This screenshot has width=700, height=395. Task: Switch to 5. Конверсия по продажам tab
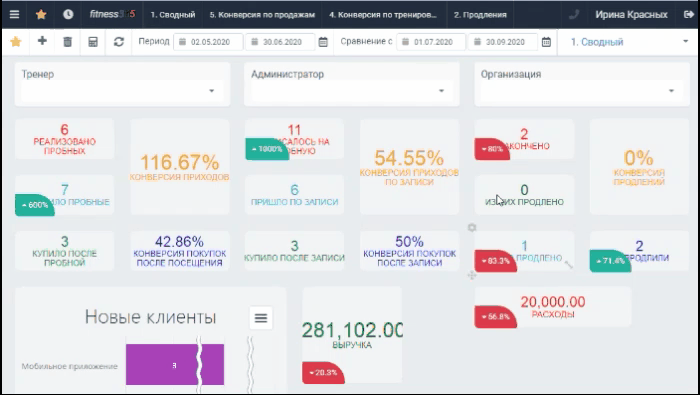(262, 14)
